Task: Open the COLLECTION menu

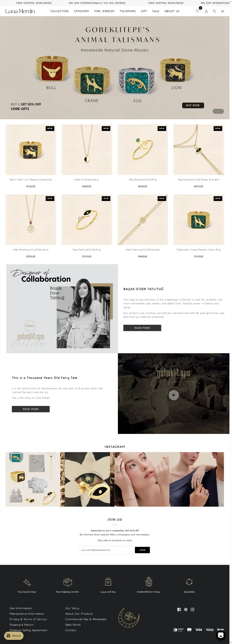Action: pos(59,11)
